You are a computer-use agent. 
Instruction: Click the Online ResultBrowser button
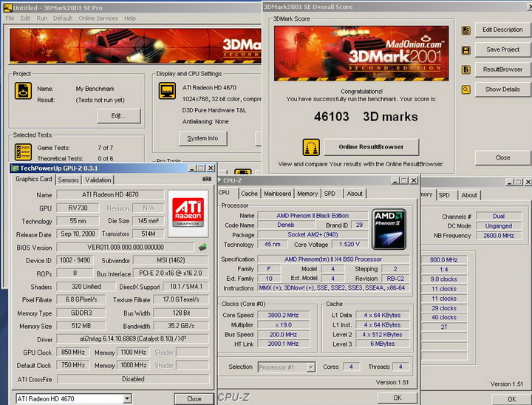tap(371, 147)
